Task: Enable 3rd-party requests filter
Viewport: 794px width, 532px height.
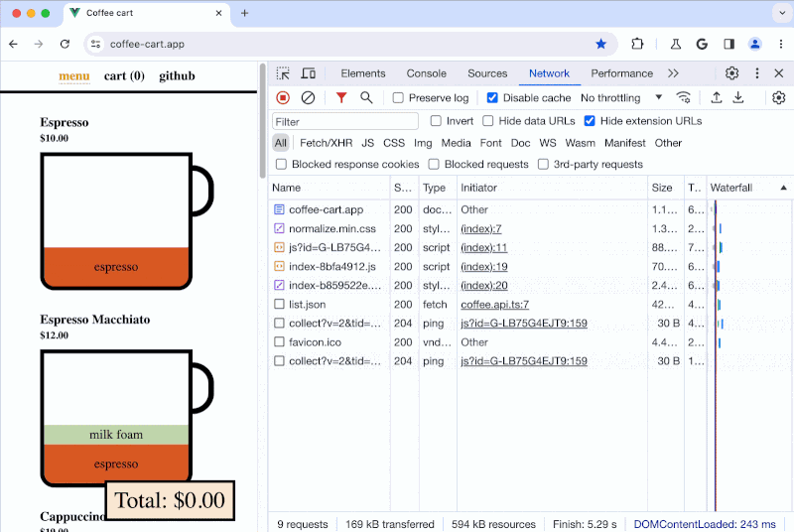Action: point(543,164)
